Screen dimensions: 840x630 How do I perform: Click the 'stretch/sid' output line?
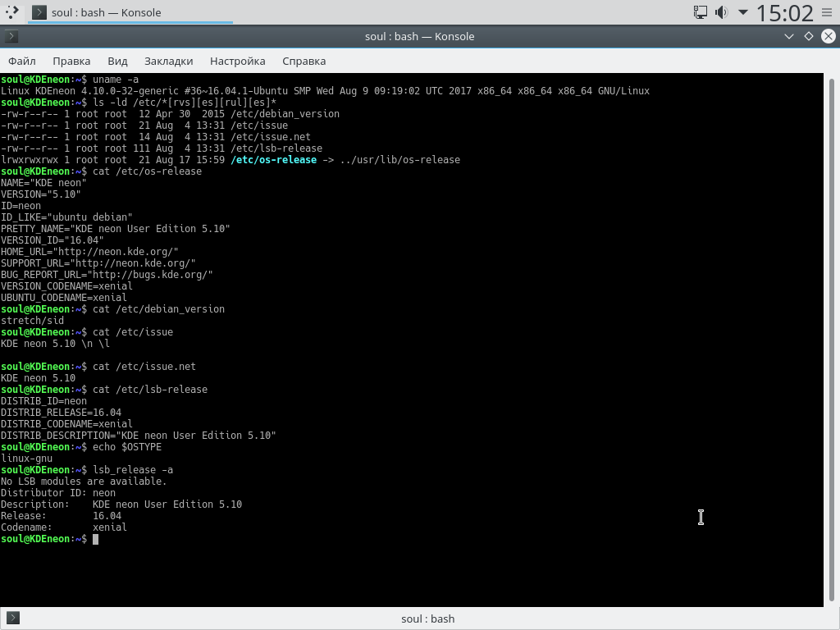click(32, 321)
